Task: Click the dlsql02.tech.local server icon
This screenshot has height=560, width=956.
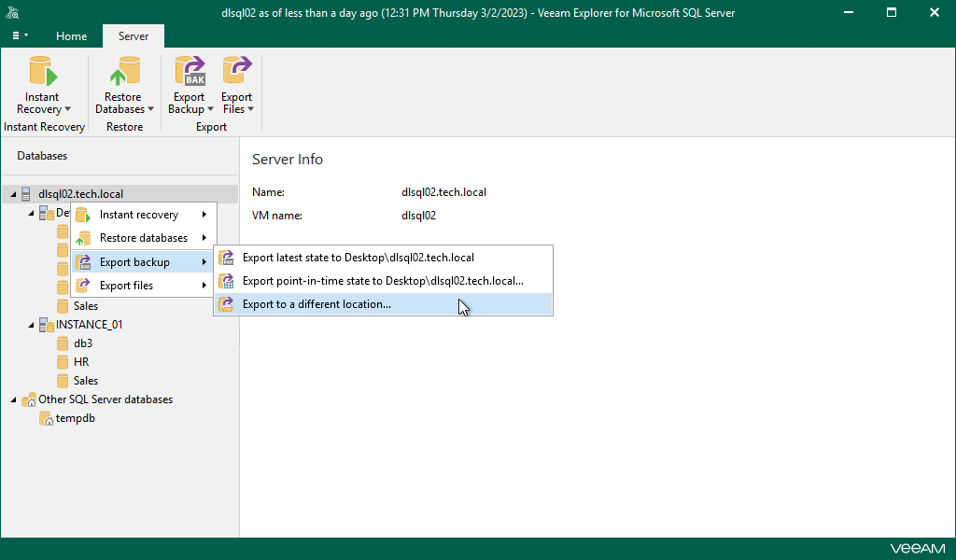Action: [x=26, y=194]
